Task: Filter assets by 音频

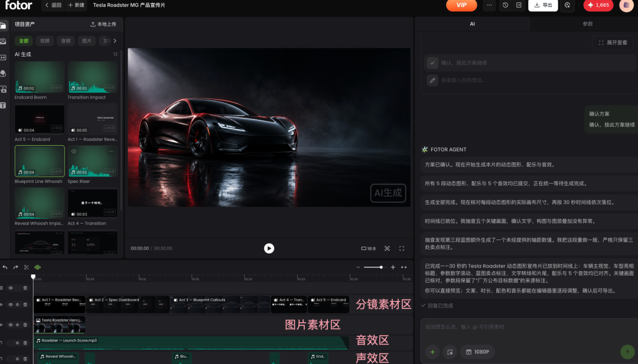Action: tap(66, 41)
